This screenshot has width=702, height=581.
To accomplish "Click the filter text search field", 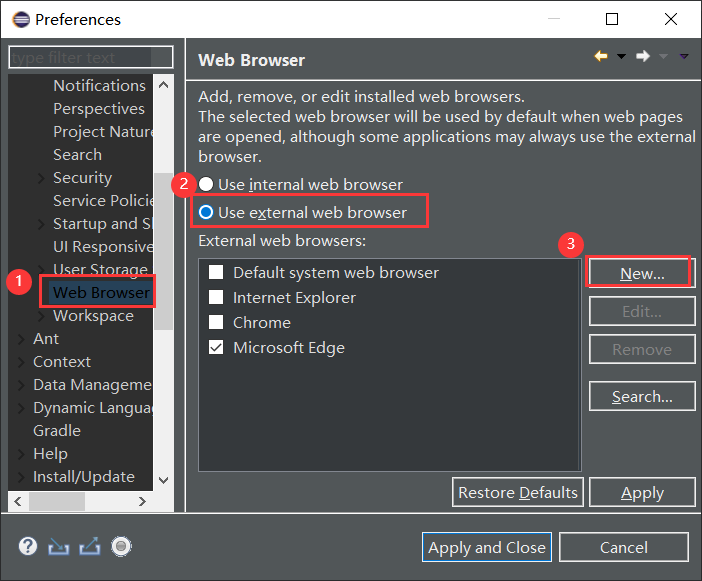I will coord(91,58).
